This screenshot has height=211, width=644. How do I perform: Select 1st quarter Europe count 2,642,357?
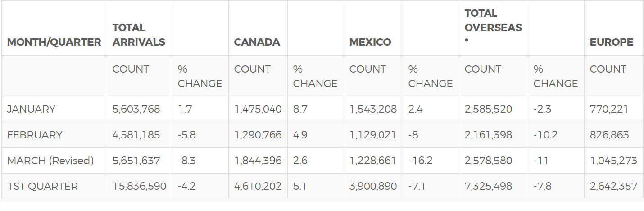tap(613, 186)
